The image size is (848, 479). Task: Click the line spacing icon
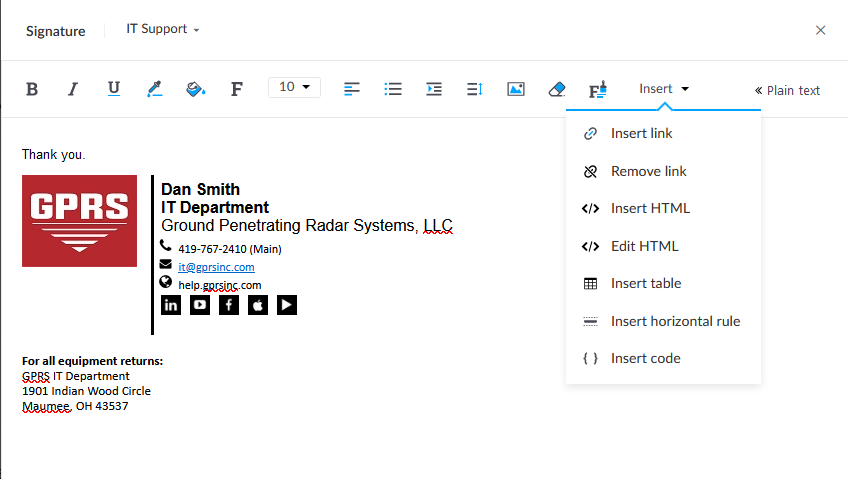click(x=474, y=89)
